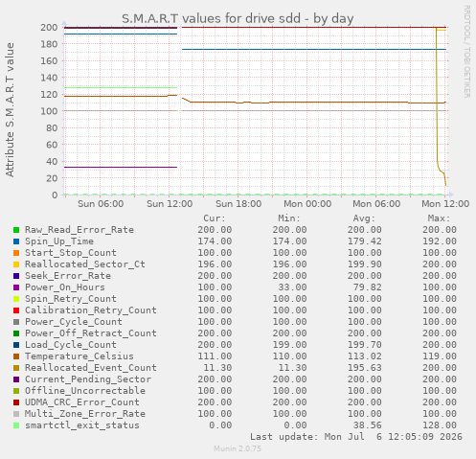476x459 pixels.
Task: Select the Raw_Read_Error_Rate legend label
Action: (79, 230)
